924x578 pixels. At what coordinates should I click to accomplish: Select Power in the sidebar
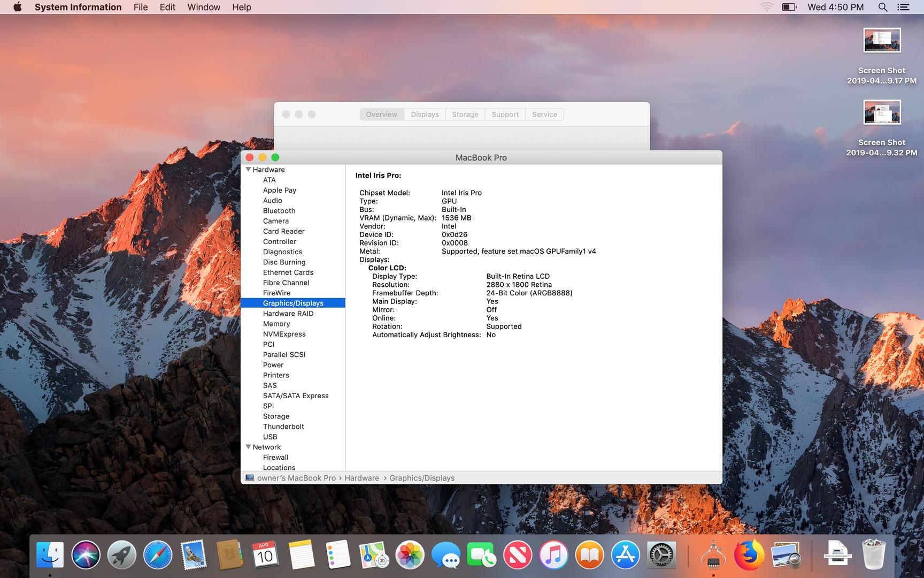pyautogui.click(x=273, y=364)
